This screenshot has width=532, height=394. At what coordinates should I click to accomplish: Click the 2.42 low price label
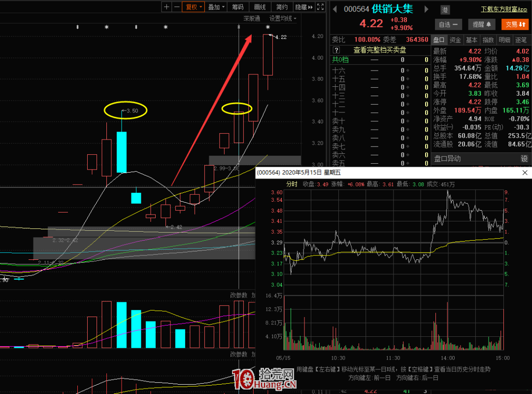point(176,227)
